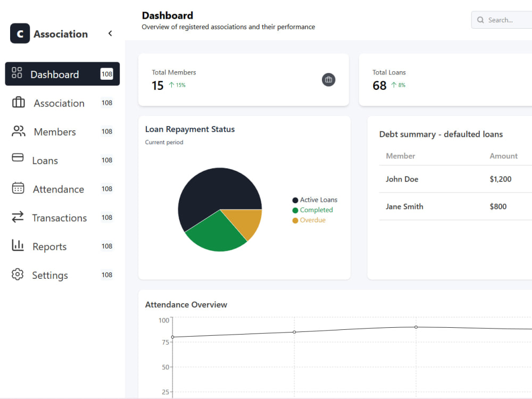The height and width of the screenshot is (399, 532).
Task: Click the Transactions arrows icon
Action: coord(18,217)
